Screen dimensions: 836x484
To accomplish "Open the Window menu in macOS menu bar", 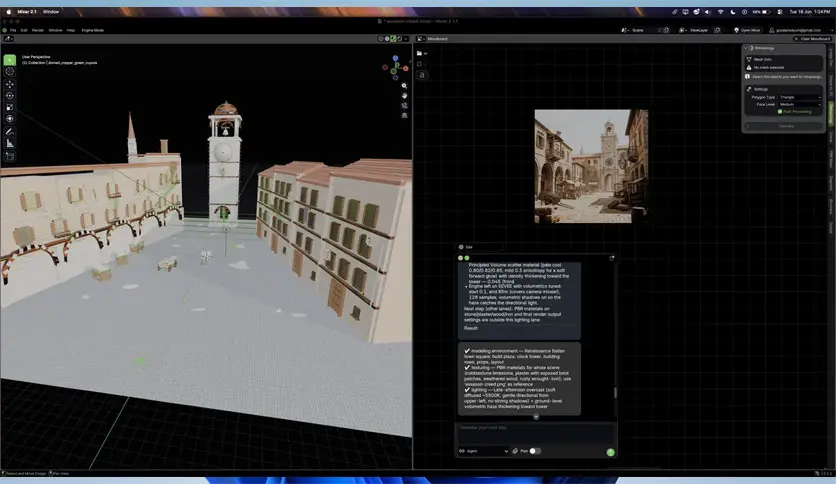I will [51, 12].
